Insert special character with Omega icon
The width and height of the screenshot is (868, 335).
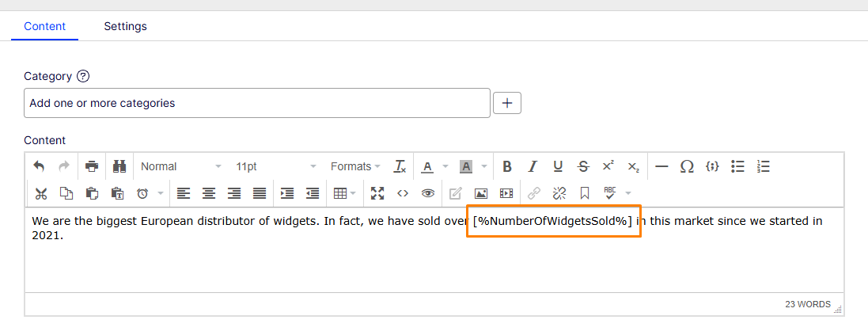687,166
